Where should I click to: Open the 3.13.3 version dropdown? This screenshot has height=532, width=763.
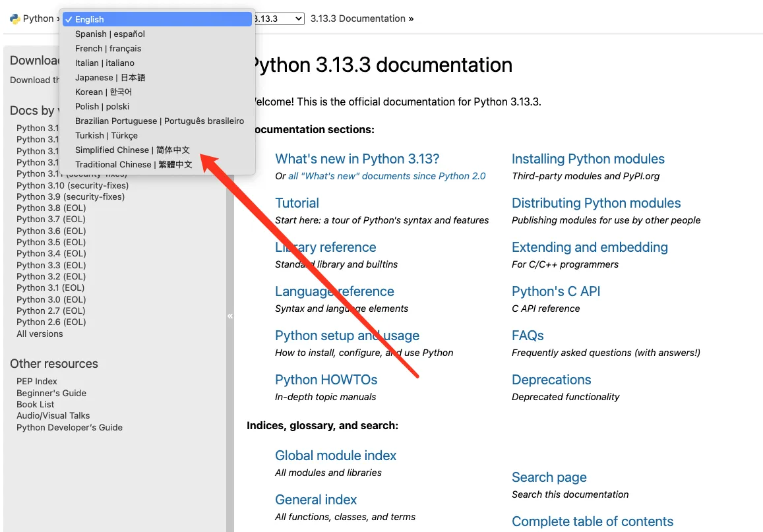point(279,19)
